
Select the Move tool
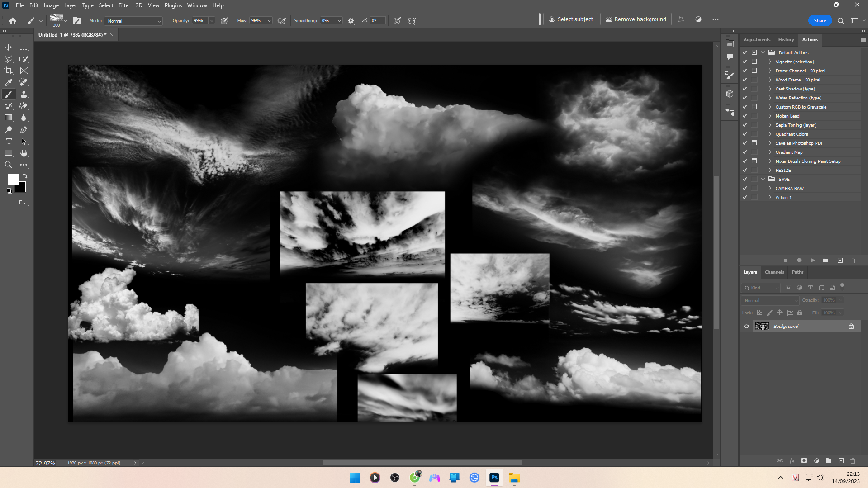click(x=9, y=47)
